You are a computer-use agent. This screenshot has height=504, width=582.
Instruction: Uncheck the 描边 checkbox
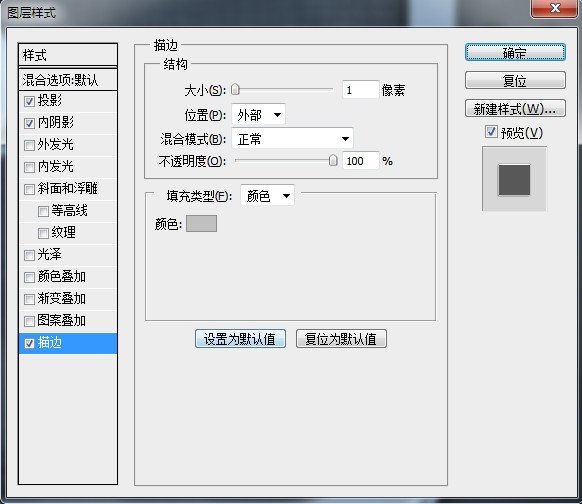(x=29, y=343)
